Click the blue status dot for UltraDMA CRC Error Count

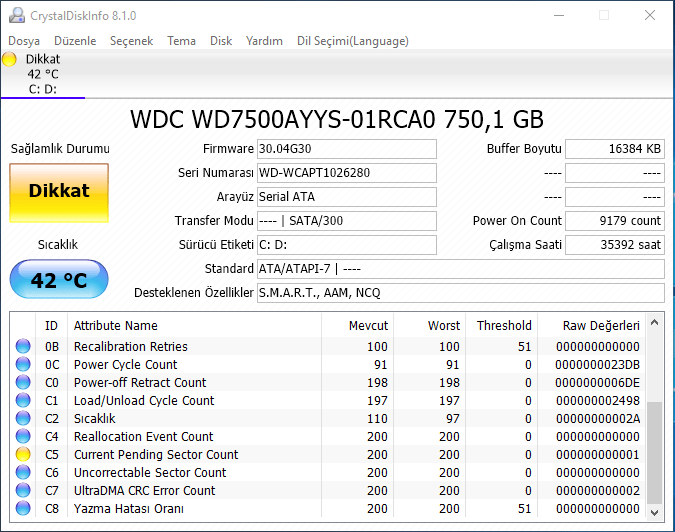click(x=23, y=490)
